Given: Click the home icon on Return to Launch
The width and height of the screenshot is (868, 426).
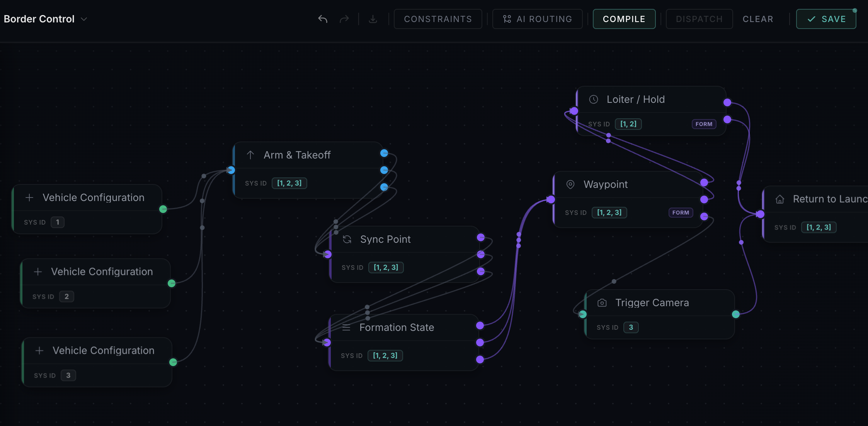Looking at the screenshot, I should click(x=780, y=199).
